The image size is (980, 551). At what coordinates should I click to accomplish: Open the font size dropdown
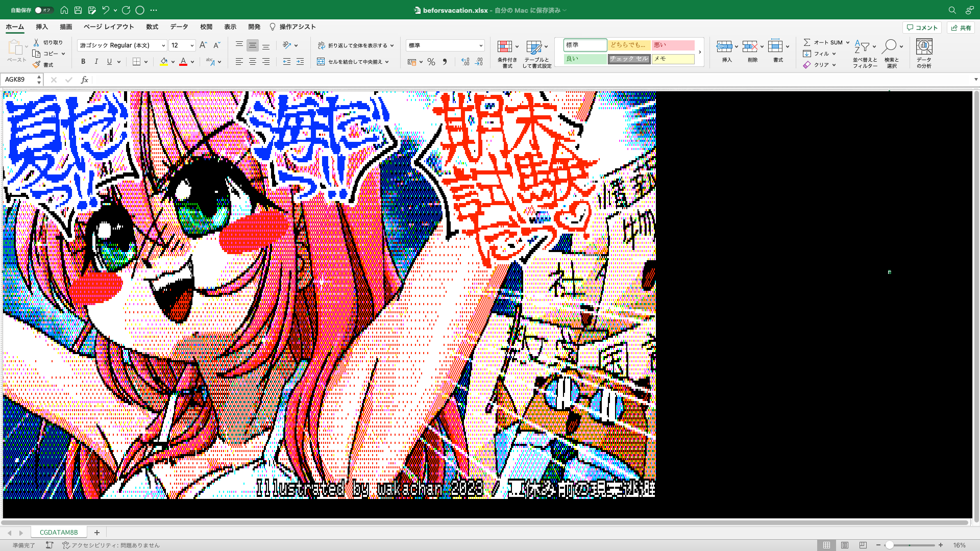pyautogui.click(x=192, y=45)
